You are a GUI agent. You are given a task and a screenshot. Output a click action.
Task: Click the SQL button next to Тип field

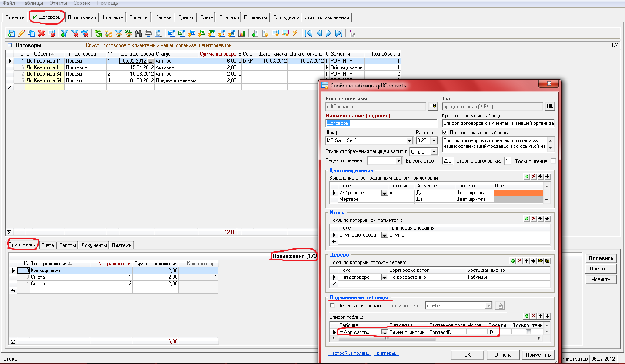[x=550, y=106]
